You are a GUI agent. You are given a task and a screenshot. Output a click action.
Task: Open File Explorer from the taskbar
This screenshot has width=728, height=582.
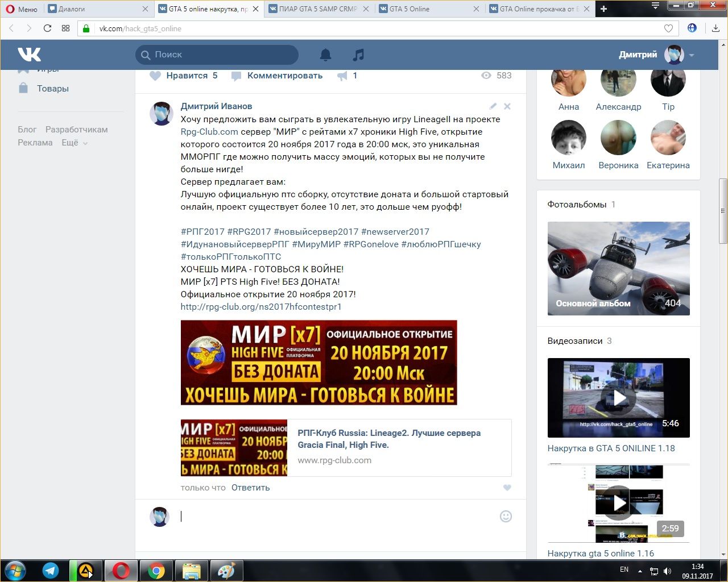coord(192,571)
